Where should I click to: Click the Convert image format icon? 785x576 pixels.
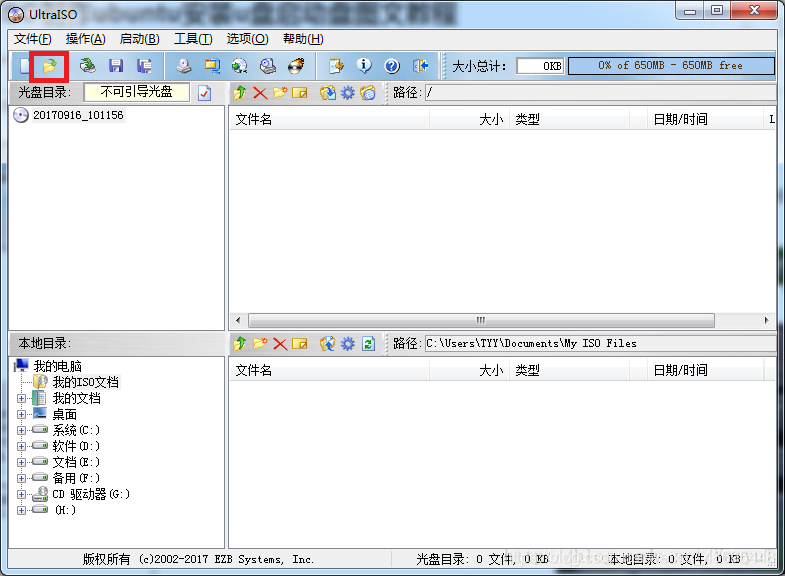click(x=212, y=66)
